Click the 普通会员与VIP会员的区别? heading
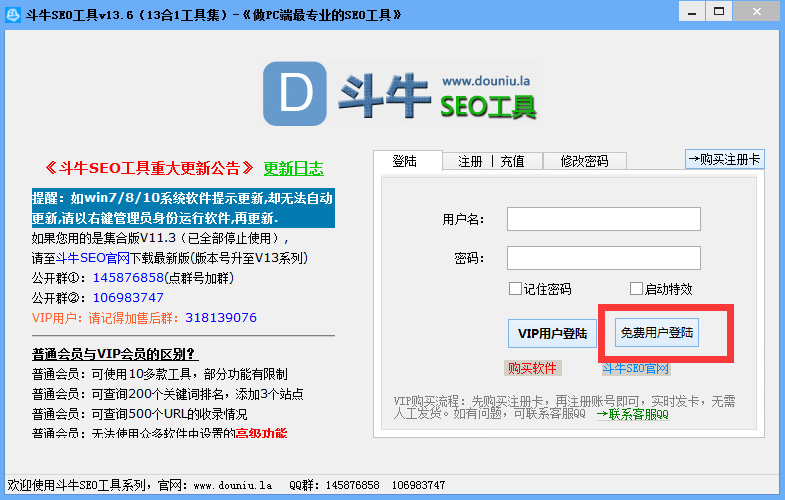This screenshot has height=500, width=785. click(115, 354)
